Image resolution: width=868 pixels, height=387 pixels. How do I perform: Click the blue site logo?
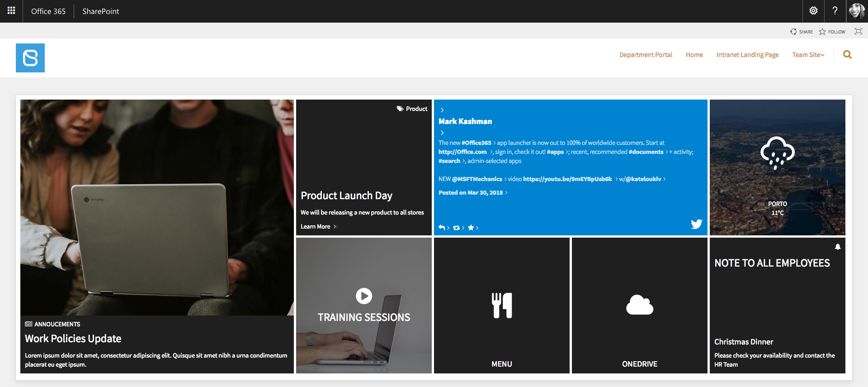point(30,58)
